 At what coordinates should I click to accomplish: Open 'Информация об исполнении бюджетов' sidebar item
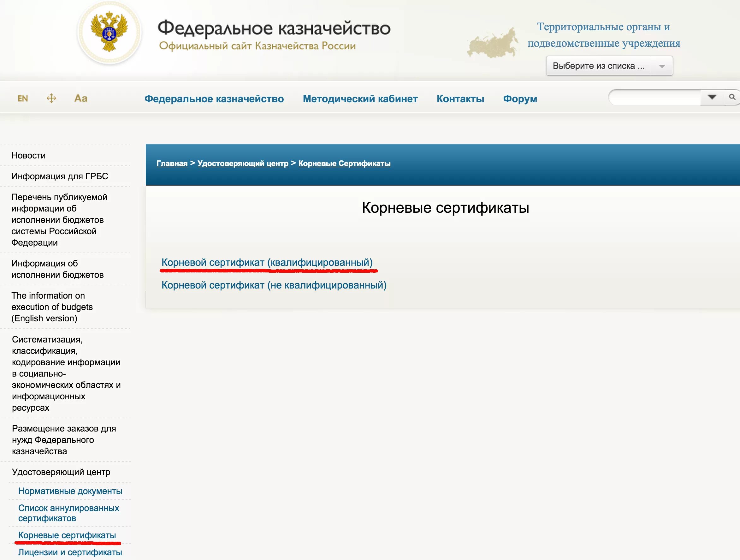pos(57,269)
